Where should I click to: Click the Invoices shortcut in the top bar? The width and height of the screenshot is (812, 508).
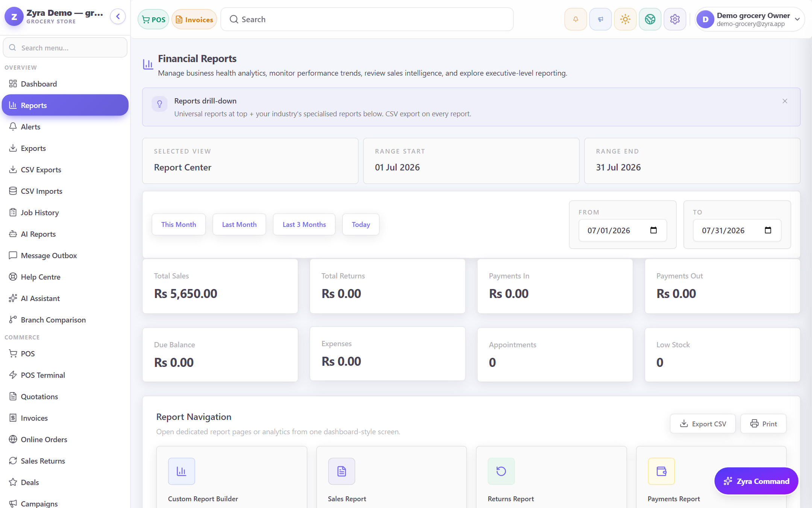click(x=194, y=19)
